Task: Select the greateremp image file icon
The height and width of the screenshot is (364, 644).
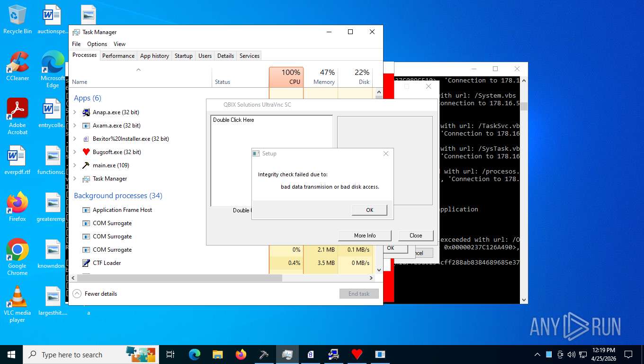Action: point(52,207)
